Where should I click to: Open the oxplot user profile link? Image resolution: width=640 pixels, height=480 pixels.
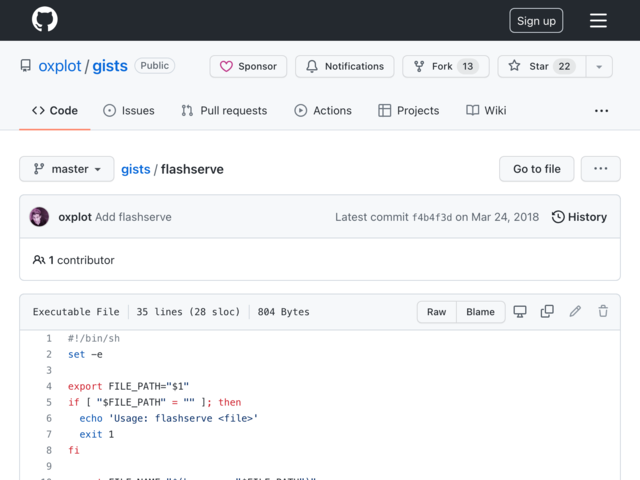click(60, 66)
